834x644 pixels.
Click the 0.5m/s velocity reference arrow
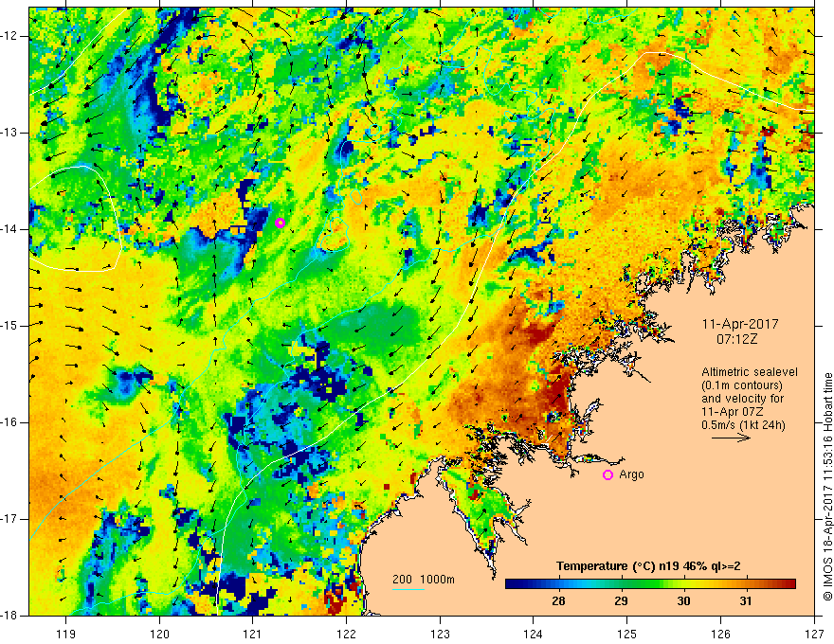[731, 438]
